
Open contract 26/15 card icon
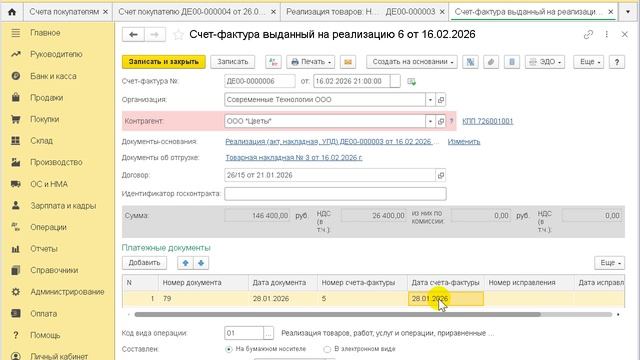[x=441, y=176]
